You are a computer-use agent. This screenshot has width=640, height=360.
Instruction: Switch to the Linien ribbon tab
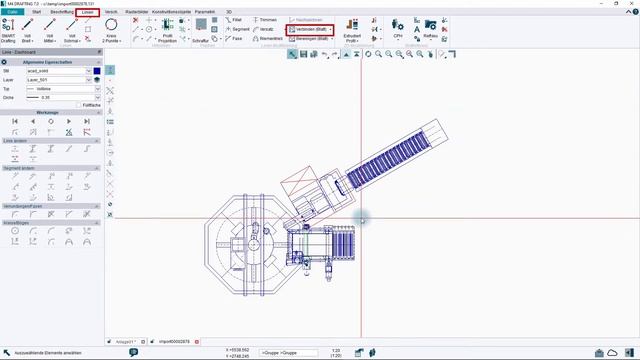point(88,12)
